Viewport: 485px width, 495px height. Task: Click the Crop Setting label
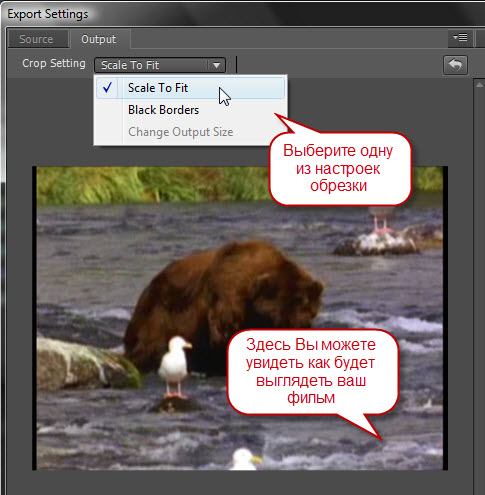click(x=54, y=63)
